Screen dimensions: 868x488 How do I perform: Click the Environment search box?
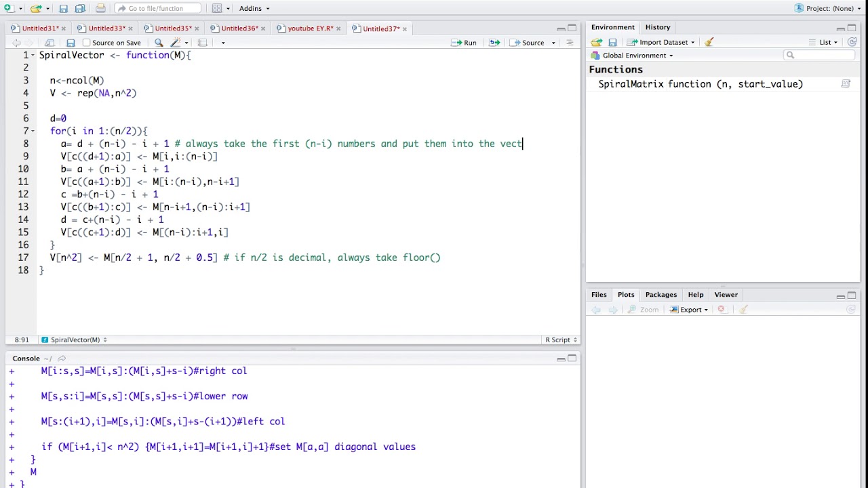[820, 56]
